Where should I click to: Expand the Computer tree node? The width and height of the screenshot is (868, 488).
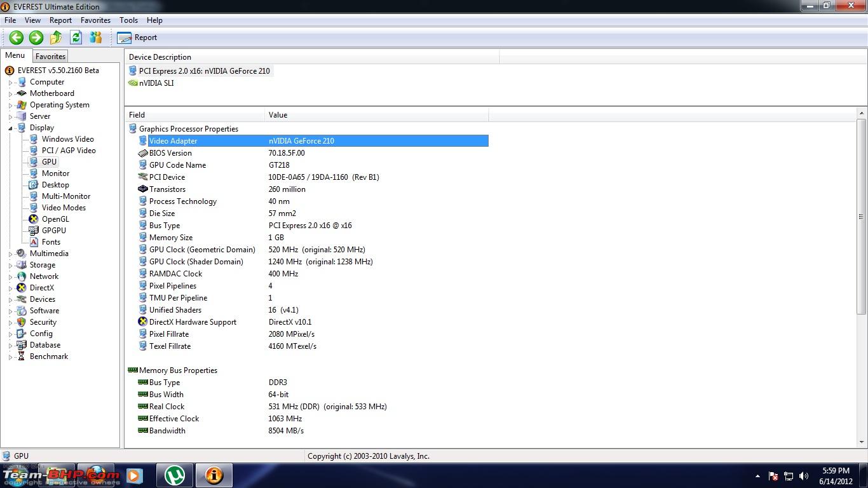(11, 83)
